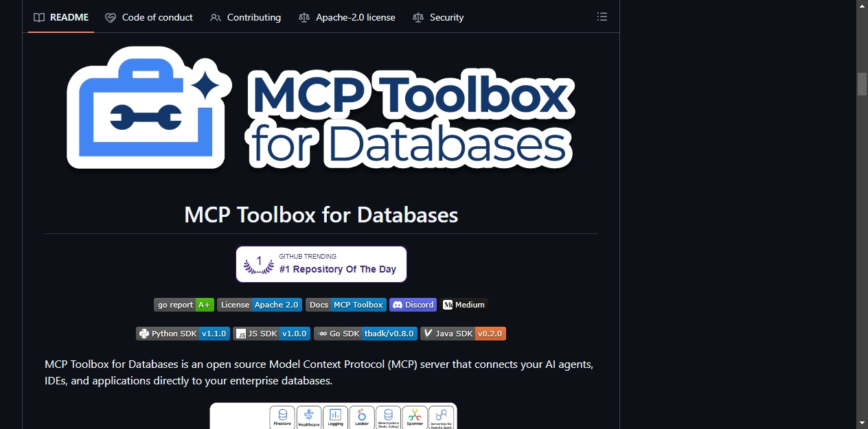Open the #1 Repository Of The Day badge

(321, 264)
